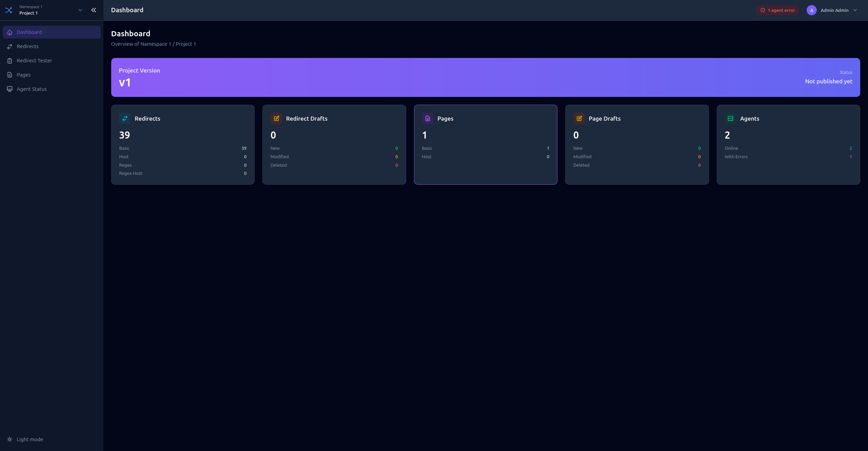
Task: Click the Agents card icon
Action: pyautogui.click(x=730, y=118)
